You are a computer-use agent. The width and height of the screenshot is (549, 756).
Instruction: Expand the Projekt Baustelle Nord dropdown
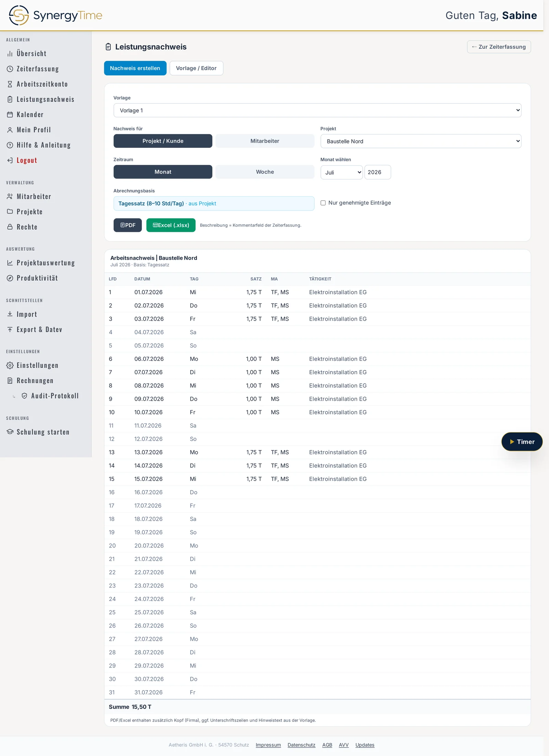pos(421,141)
